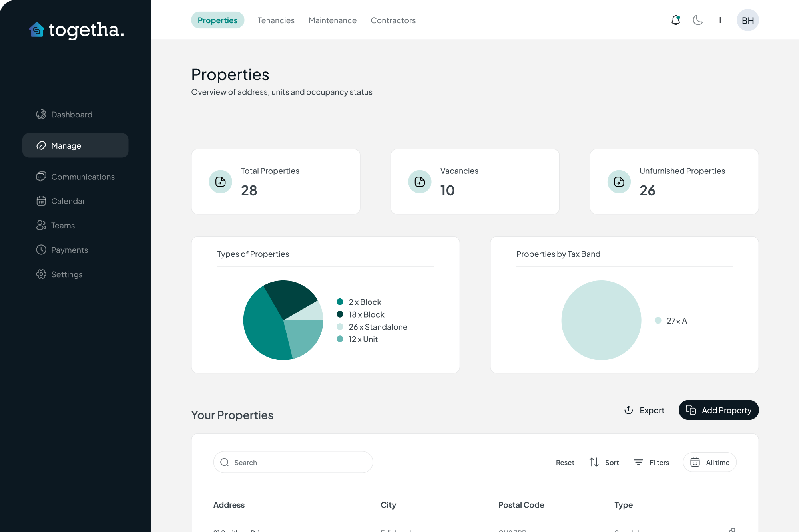Switch to the Tenancies tab

[x=276, y=20]
